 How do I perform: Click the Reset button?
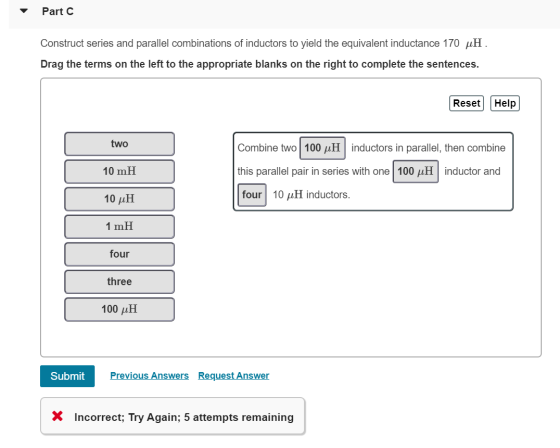pos(466,103)
